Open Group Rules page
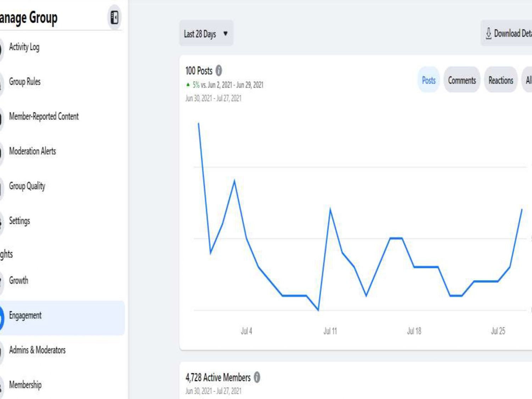Image resolution: width=532 pixels, height=399 pixels. (x=25, y=82)
